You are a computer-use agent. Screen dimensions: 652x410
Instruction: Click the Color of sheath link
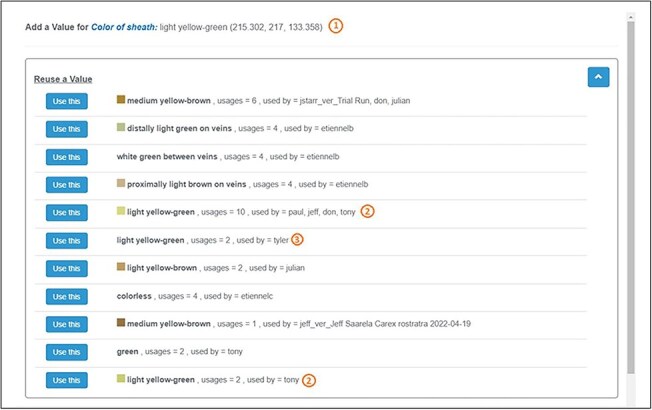click(124, 27)
